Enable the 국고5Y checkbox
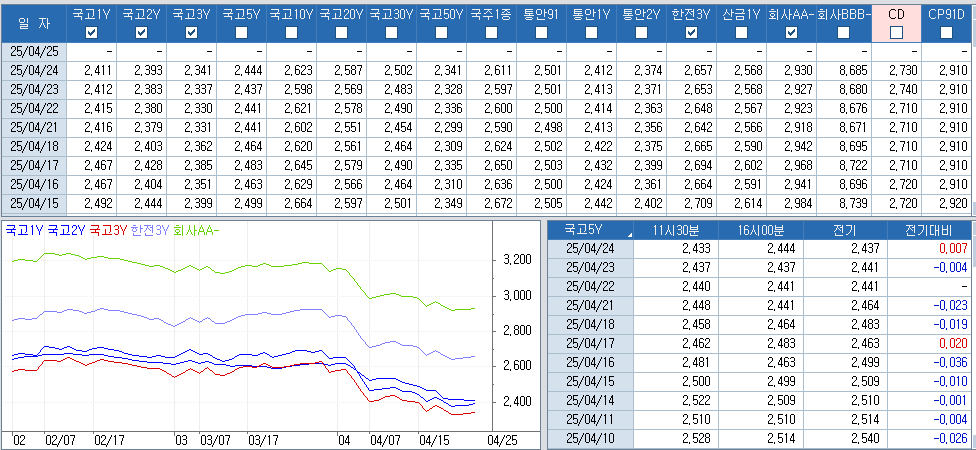Image resolution: width=976 pixels, height=450 pixels. tap(242, 33)
